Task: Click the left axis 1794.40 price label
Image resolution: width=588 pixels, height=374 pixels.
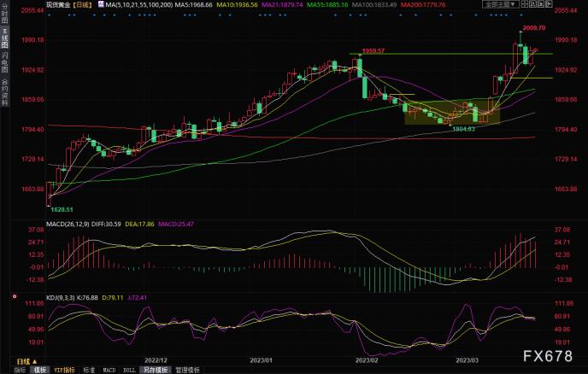Action: pyautogui.click(x=32, y=129)
